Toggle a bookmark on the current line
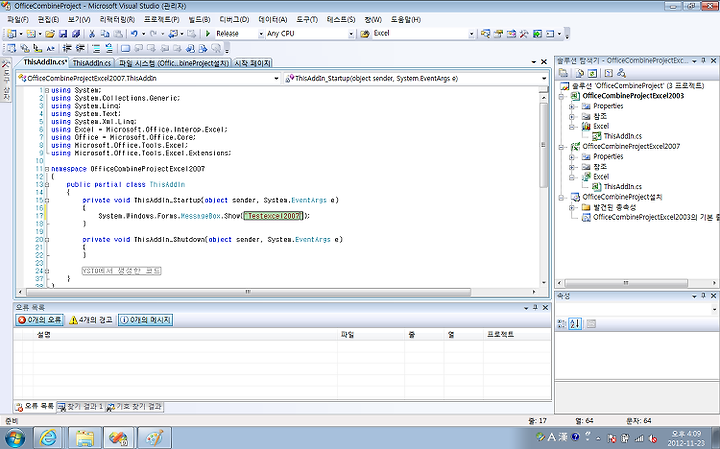The height and width of the screenshot is (449, 720). (x=125, y=49)
